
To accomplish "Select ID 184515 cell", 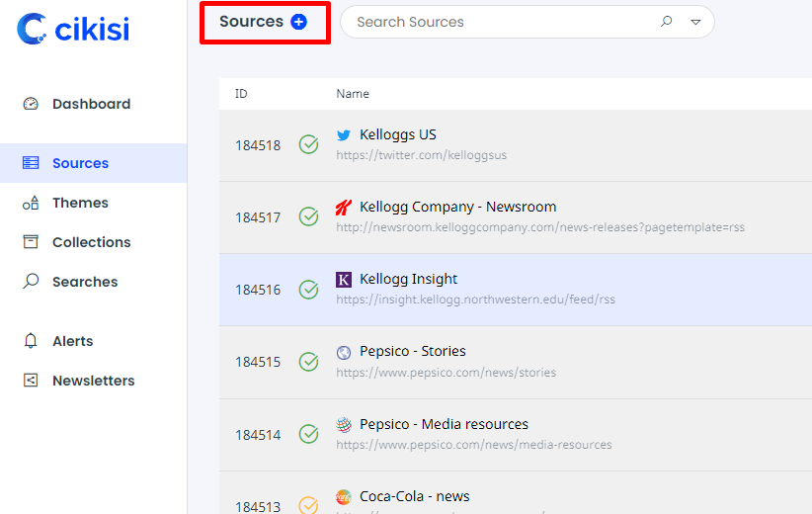I will (258, 362).
